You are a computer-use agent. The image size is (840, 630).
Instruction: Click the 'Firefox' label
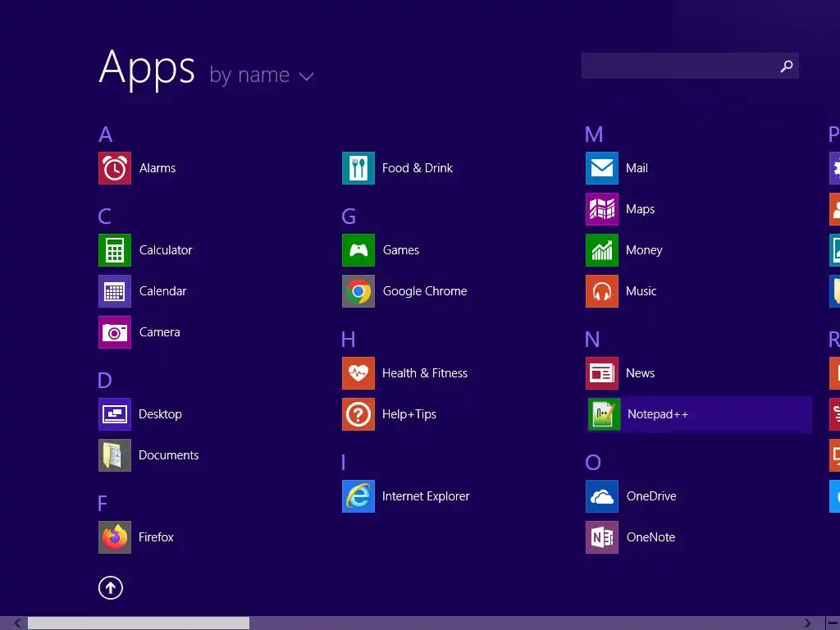pos(156,537)
